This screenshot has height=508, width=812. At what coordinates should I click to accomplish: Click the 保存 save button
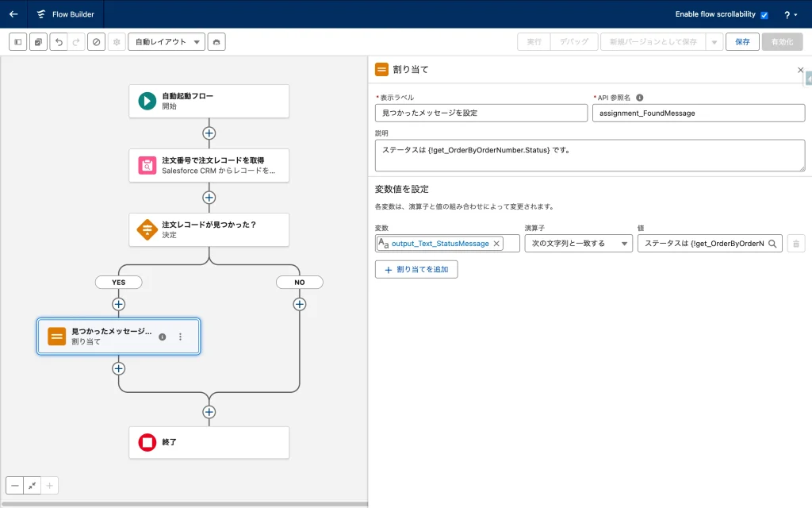(x=741, y=42)
